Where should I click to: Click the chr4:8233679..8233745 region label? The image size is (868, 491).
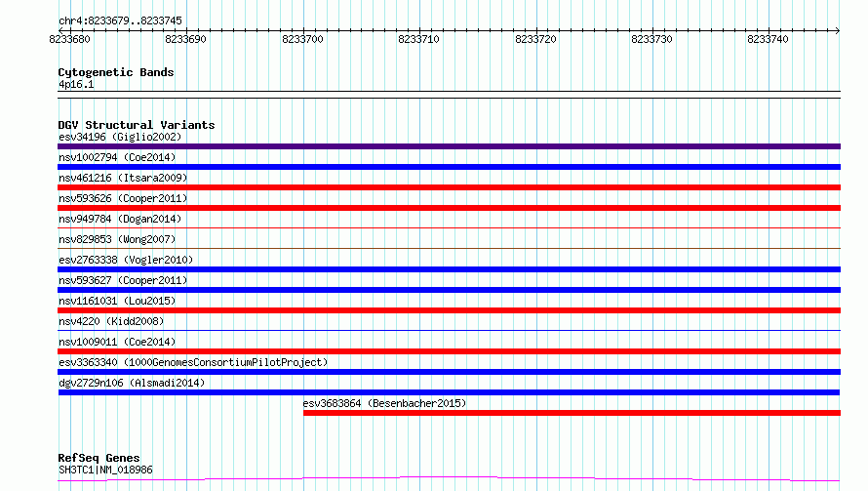120,20
